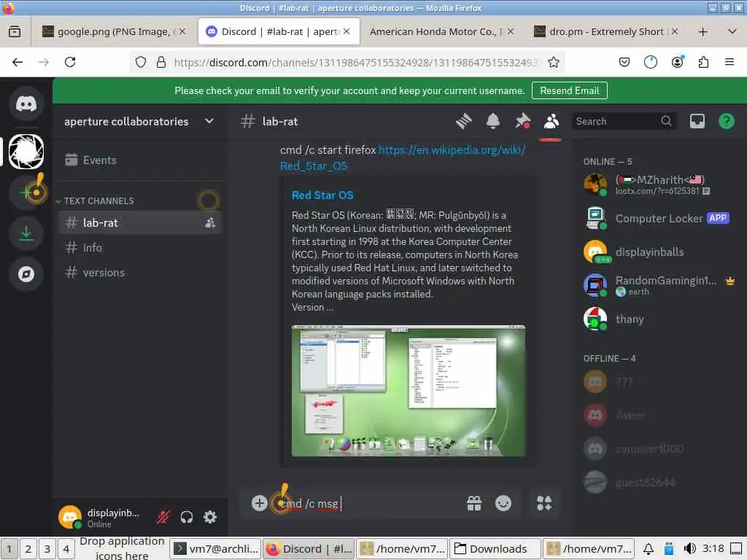Open offline member Aveer

tap(659, 415)
